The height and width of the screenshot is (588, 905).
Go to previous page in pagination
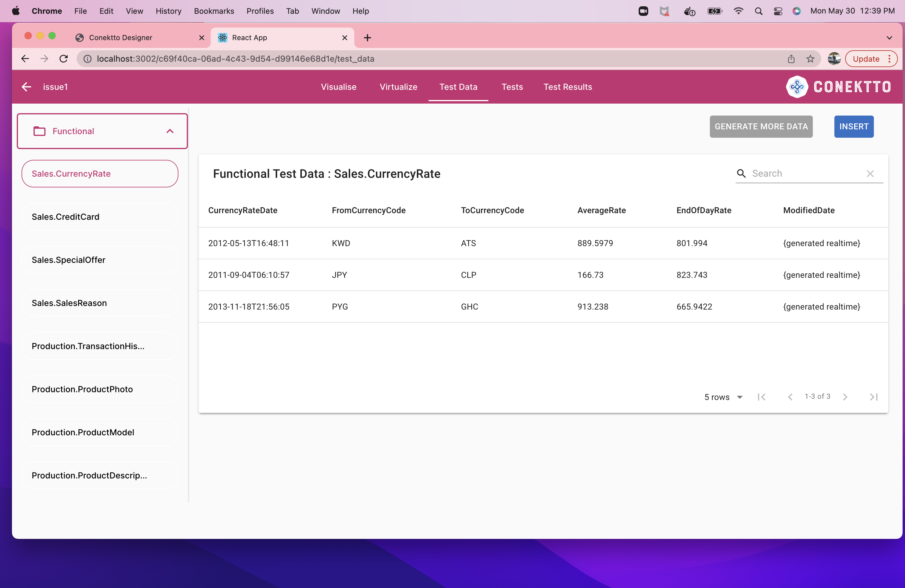(790, 397)
